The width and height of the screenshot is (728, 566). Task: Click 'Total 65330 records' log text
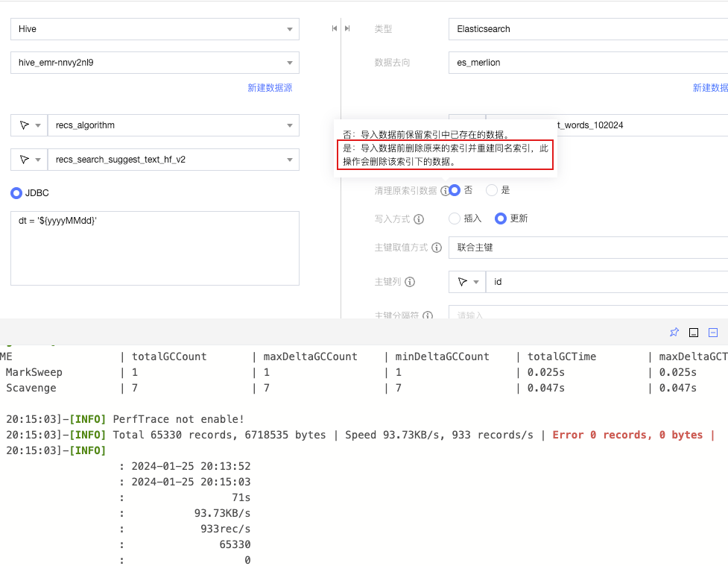pyautogui.click(x=173, y=435)
